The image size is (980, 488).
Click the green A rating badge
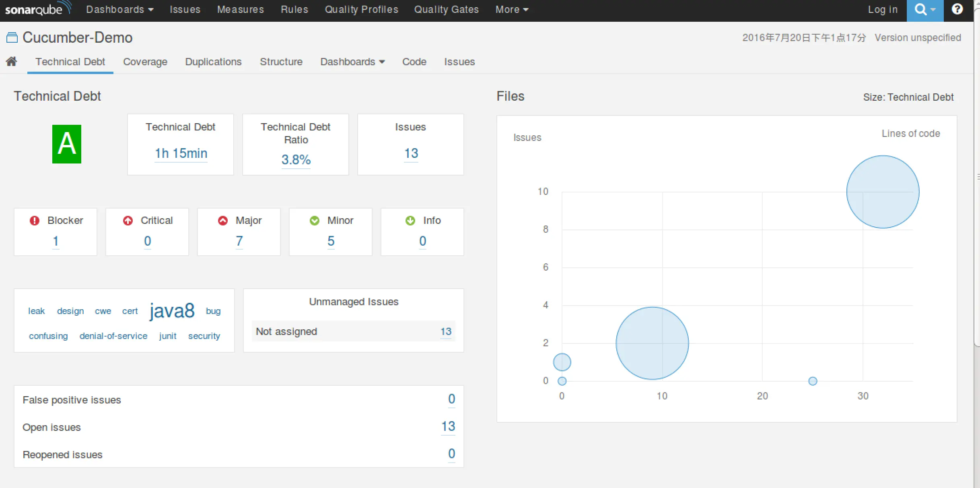(x=67, y=144)
